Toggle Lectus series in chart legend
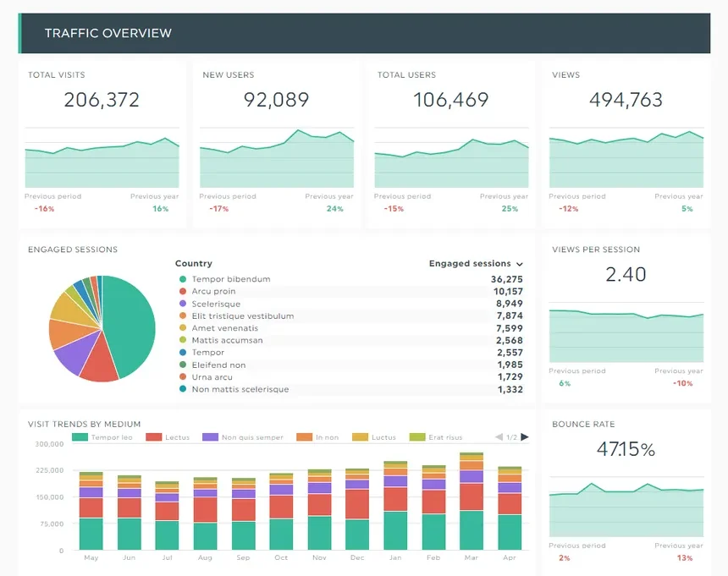The height and width of the screenshot is (576, 728). (x=166, y=437)
